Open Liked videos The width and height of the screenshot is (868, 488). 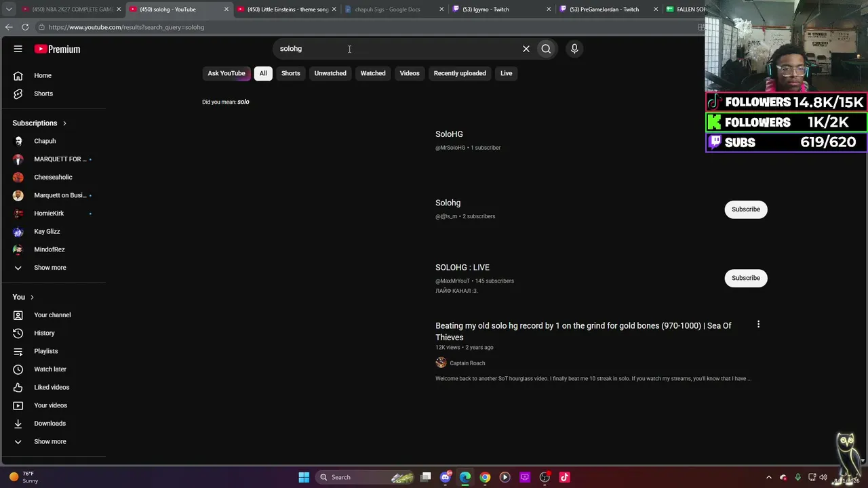click(53, 387)
